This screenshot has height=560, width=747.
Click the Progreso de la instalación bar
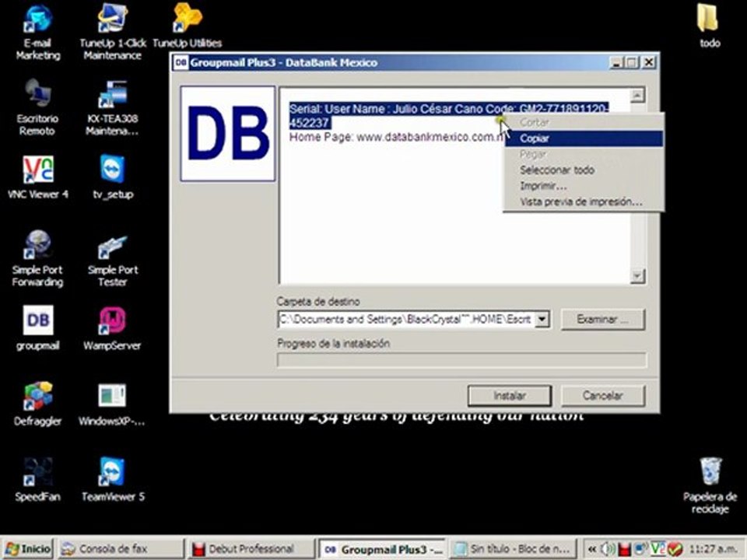pos(461,359)
